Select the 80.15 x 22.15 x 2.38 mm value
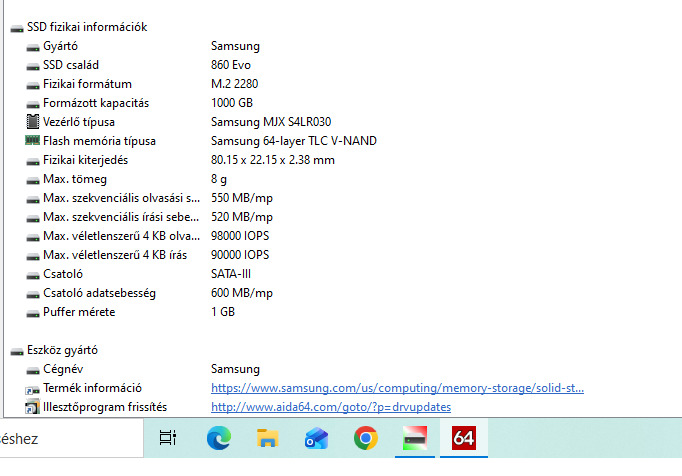Viewport: 682px width, 476px height. pyautogui.click(x=273, y=160)
